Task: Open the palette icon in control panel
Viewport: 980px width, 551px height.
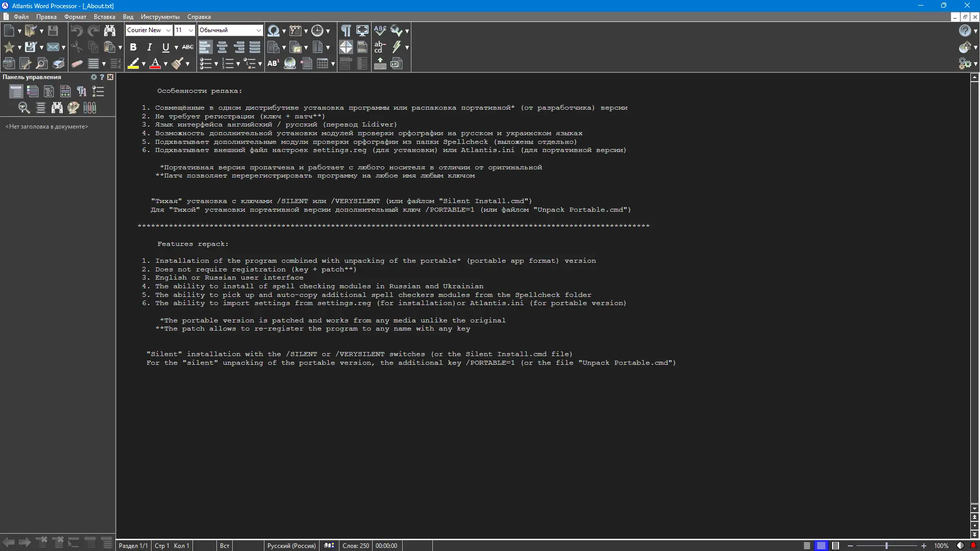Action: click(x=73, y=108)
